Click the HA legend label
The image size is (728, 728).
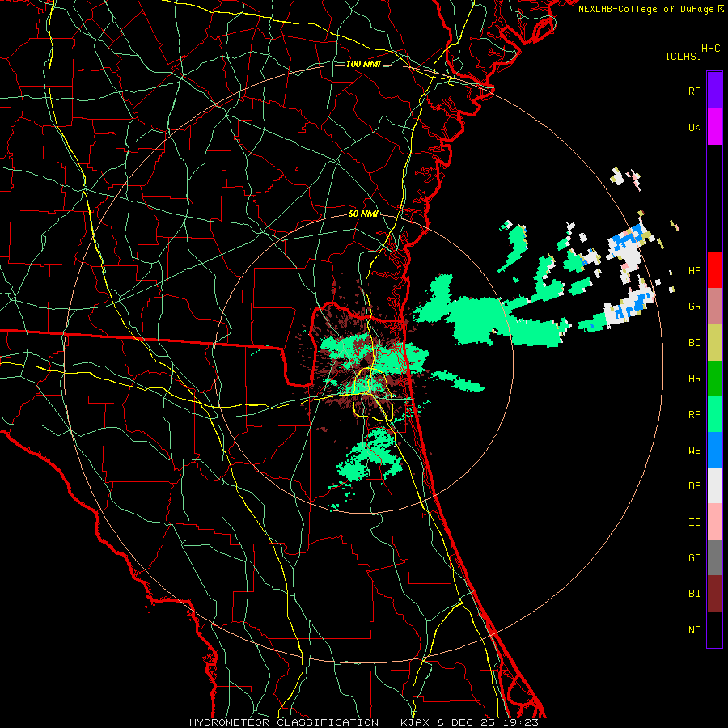point(694,271)
